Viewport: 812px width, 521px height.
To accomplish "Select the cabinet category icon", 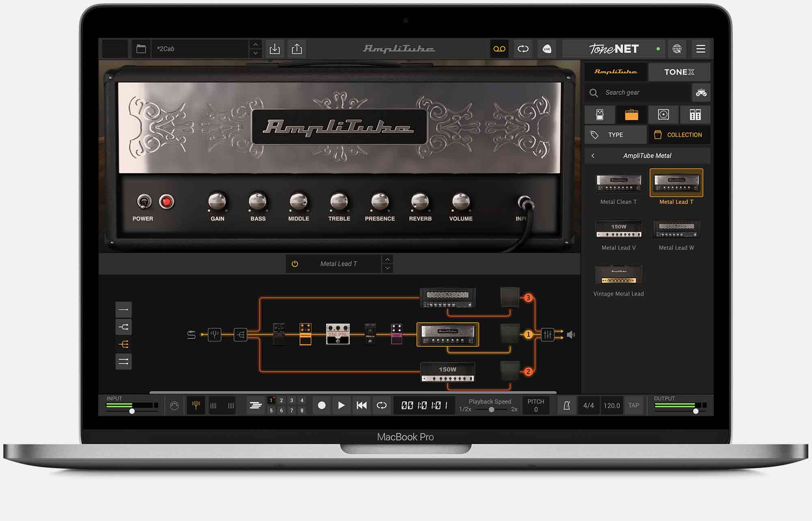I will pyautogui.click(x=663, y=115).
